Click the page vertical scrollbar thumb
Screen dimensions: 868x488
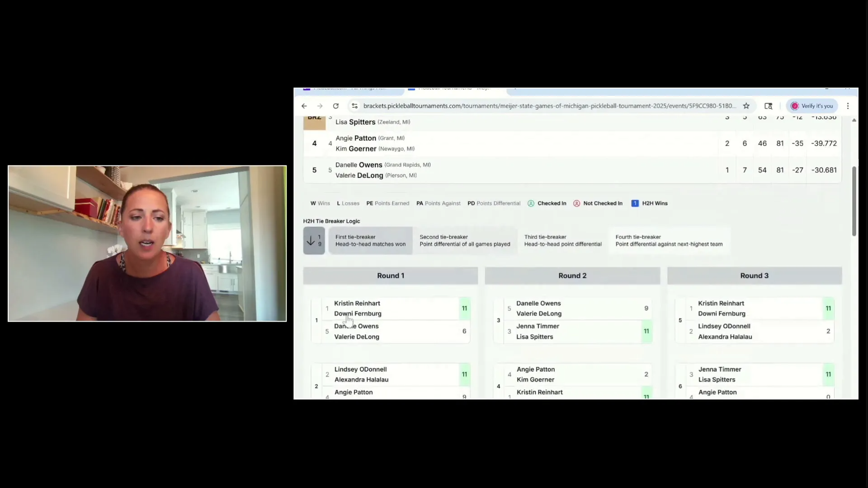(x=854, y=201)
